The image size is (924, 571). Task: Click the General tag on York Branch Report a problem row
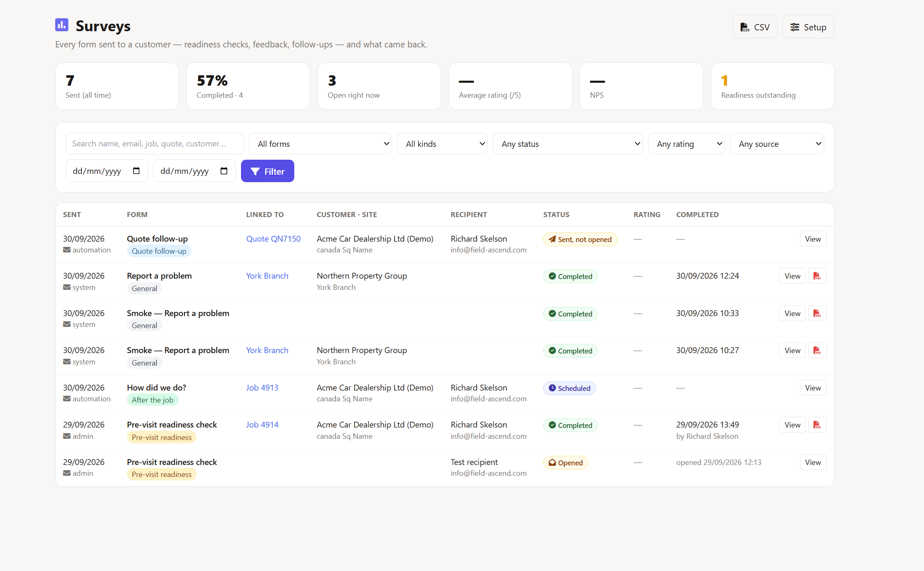[144, 288]
